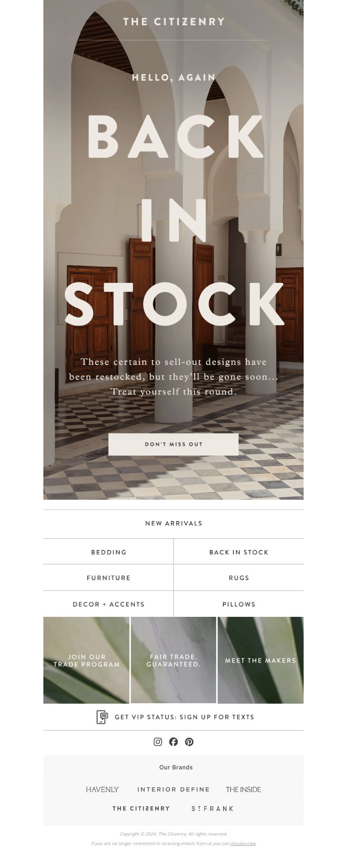Open the Interior Define brand logo
Image resolution: width=347 pixels, height=868 pixels.
173,789
